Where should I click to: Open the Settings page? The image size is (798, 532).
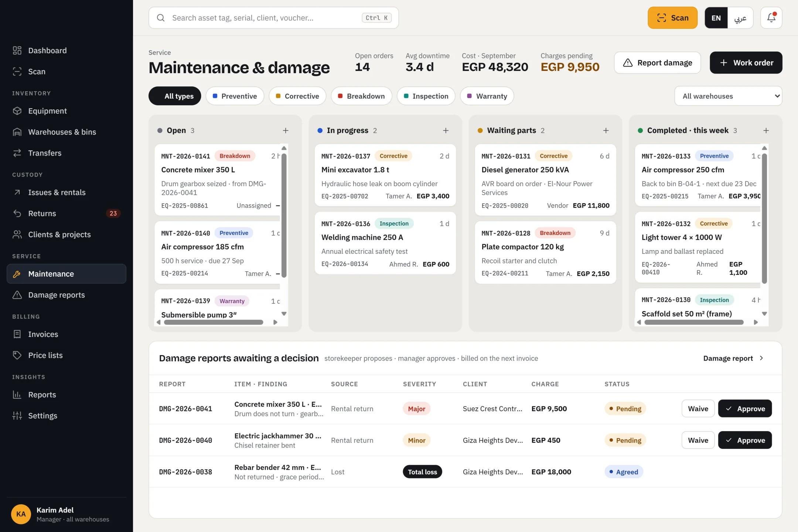click(66, 416)
